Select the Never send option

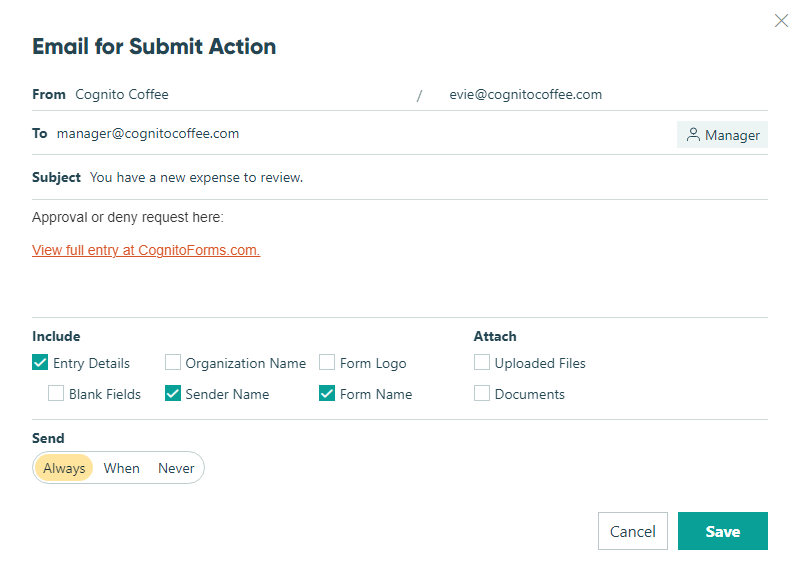pyautogui.click(x=176, y=468)
